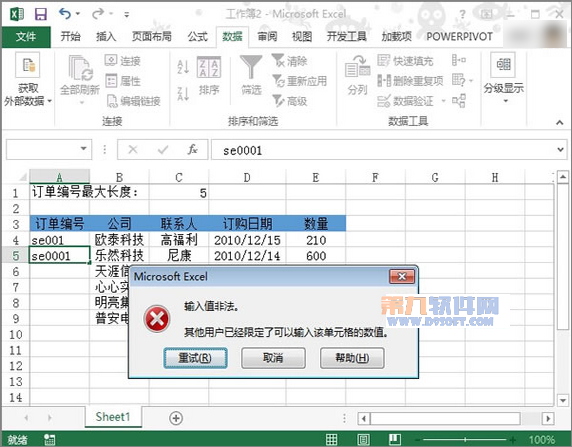Undo the last action
This screenshot has height=447, width=572.
[x=65, y=14]
